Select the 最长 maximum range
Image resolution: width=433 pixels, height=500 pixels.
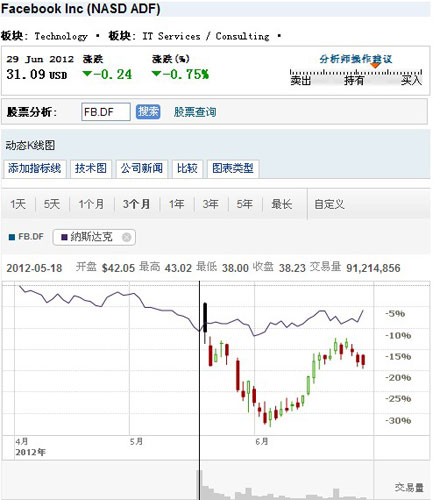click(x=282, y=204)
